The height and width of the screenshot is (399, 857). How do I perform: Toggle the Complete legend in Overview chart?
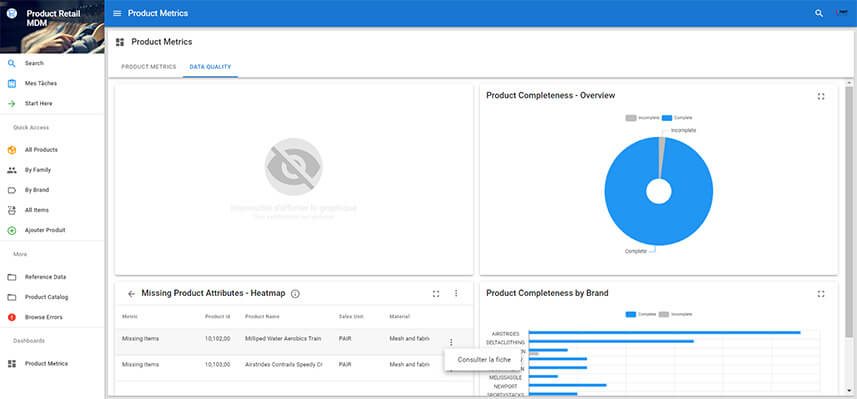pyautogui.click(x=677, y=118)
